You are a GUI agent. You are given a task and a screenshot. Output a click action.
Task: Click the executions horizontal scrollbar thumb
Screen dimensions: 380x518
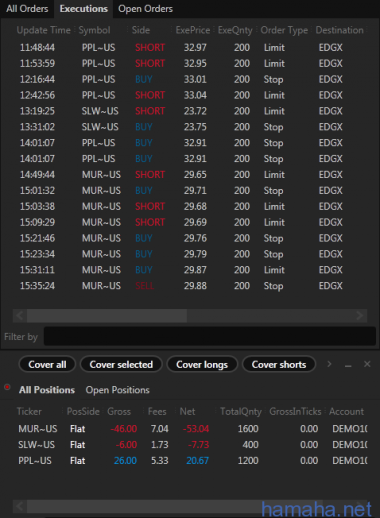107,315
